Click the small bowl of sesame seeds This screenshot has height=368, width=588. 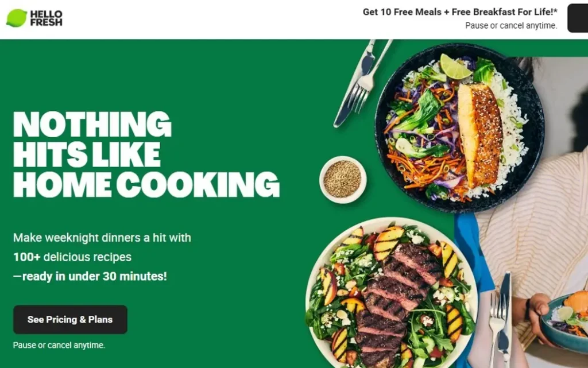pyautogui.click(x=343, y=180)
